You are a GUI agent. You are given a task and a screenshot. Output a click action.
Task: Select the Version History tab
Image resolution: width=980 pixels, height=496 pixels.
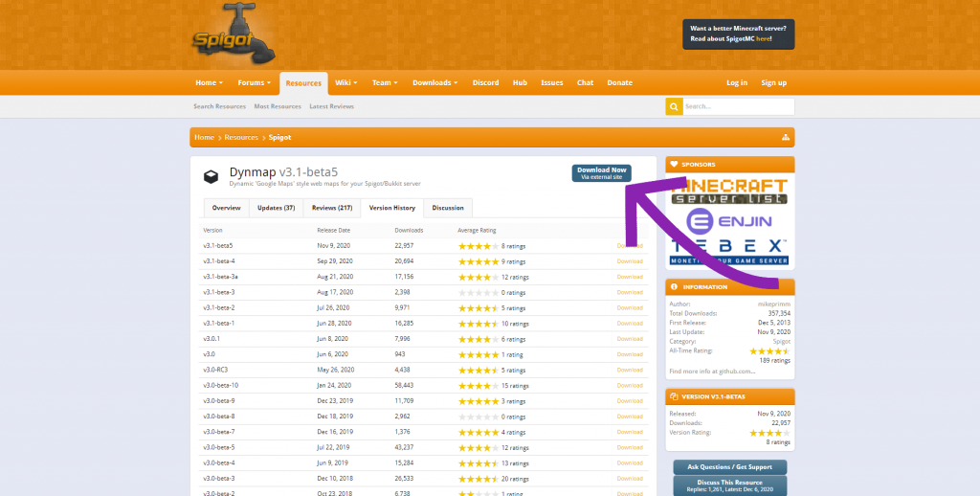click(391, 208)
